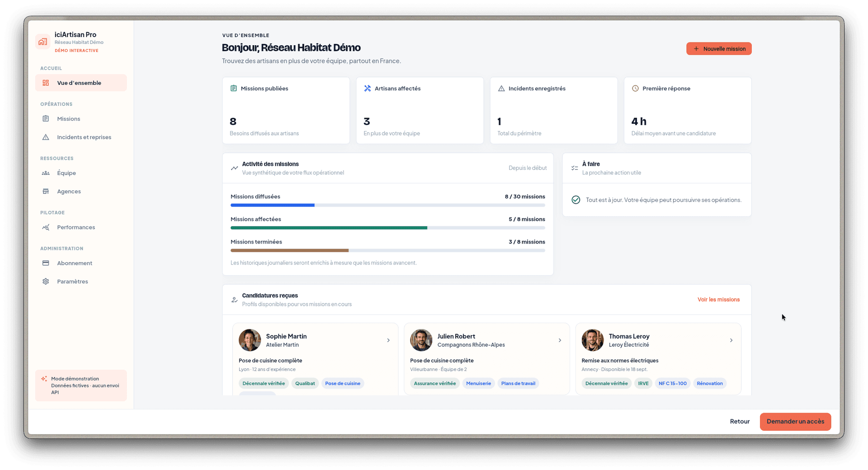Click the Mode démonstration sparkle icon

[x=44, y=379]
